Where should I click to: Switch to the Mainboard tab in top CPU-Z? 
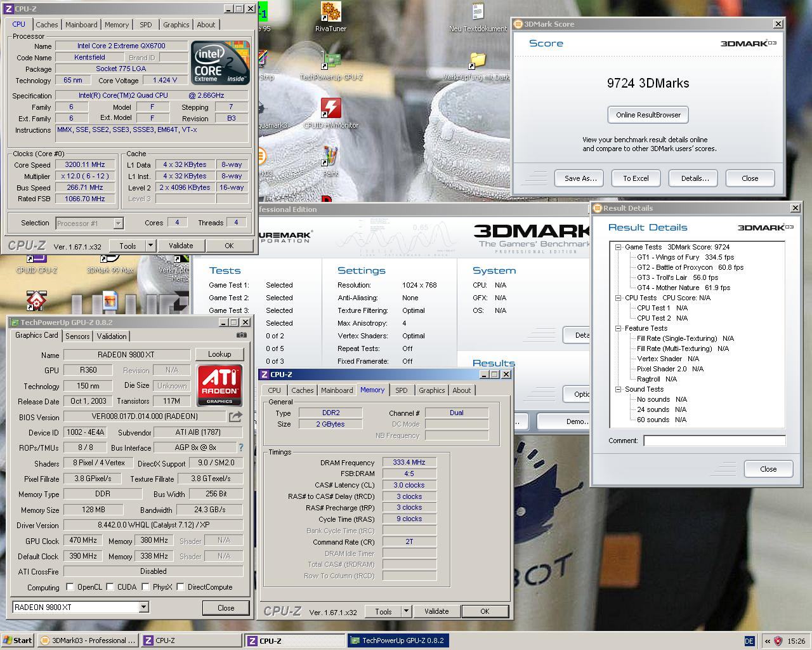click(x=81, y=25)
